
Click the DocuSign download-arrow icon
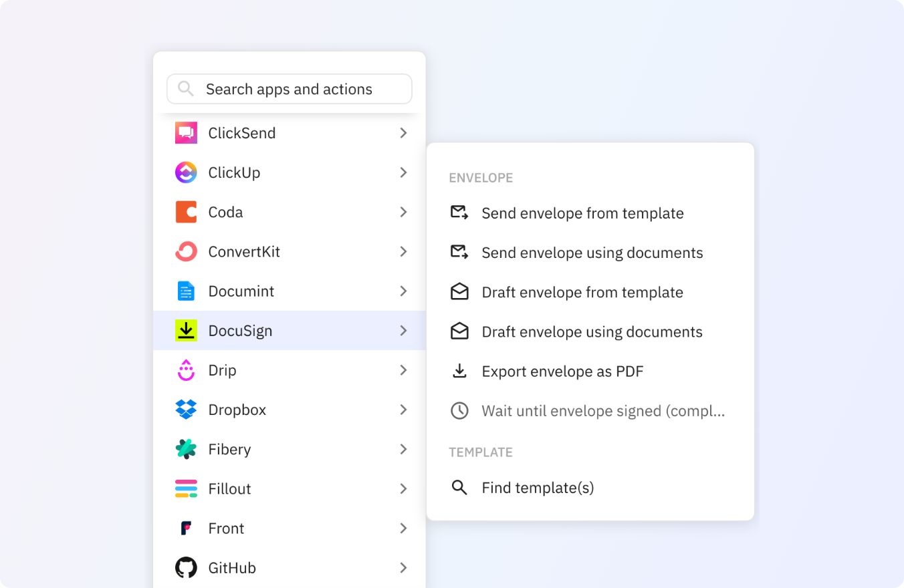click(186, 331)
